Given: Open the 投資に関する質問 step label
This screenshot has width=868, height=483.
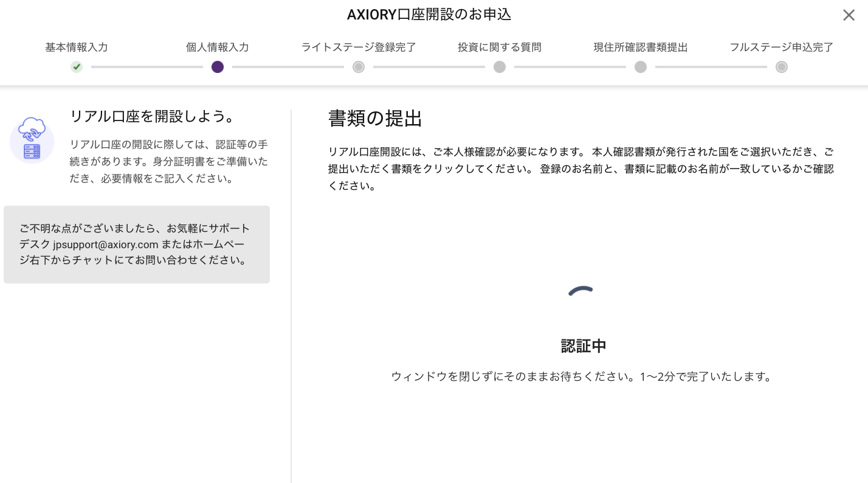Looking at the screenshot, I should point(500,47).
